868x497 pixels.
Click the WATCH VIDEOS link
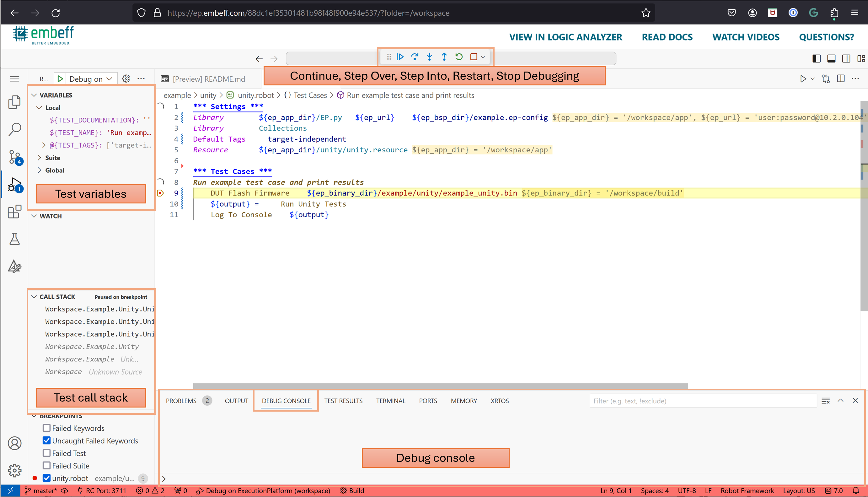(x=746, y=37)
